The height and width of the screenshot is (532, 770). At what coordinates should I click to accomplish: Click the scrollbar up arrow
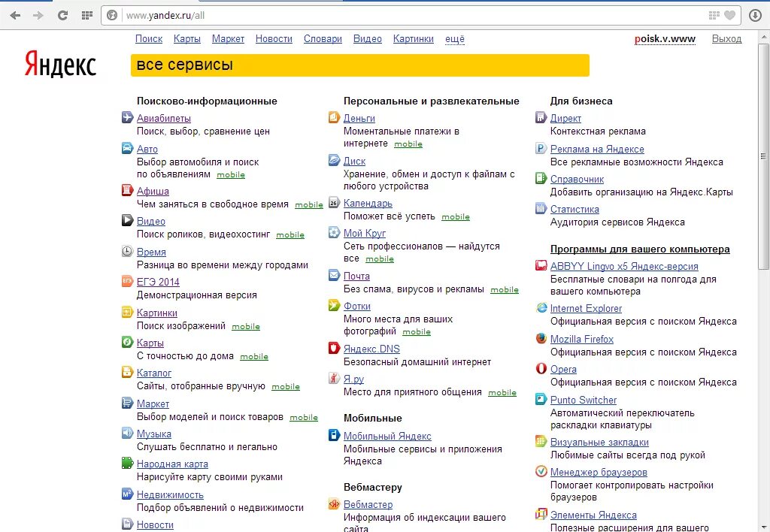[x=763, y=37]
